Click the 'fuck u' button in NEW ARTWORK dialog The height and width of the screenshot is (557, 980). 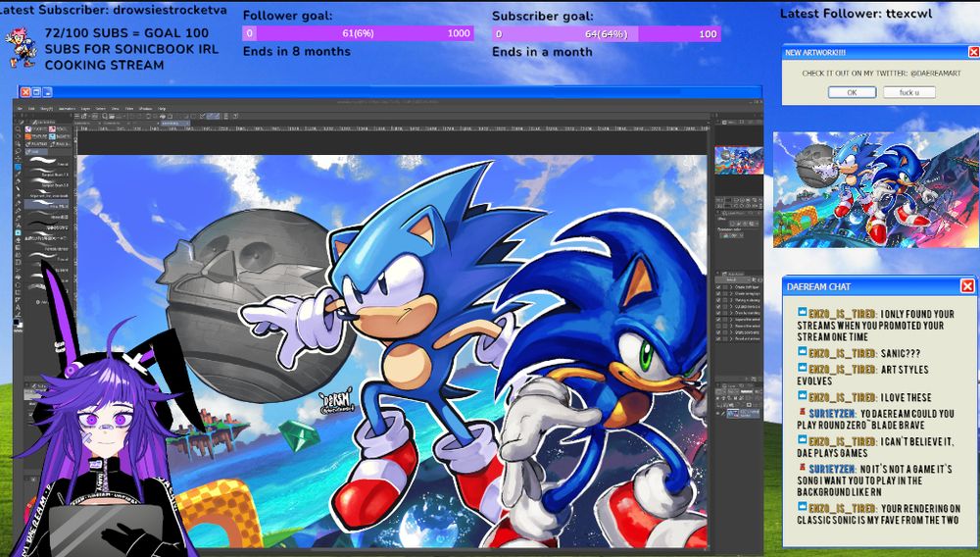pyautogui.click(x=909, y=92)
